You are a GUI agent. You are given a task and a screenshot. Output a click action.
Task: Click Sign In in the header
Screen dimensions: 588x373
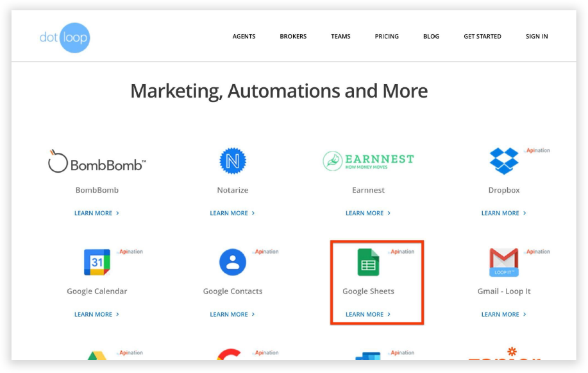(537, 37)
